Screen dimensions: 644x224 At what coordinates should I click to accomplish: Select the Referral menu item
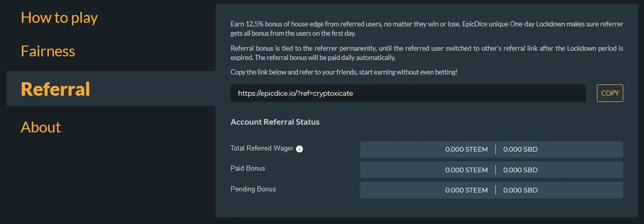click(x=55, y=89)
